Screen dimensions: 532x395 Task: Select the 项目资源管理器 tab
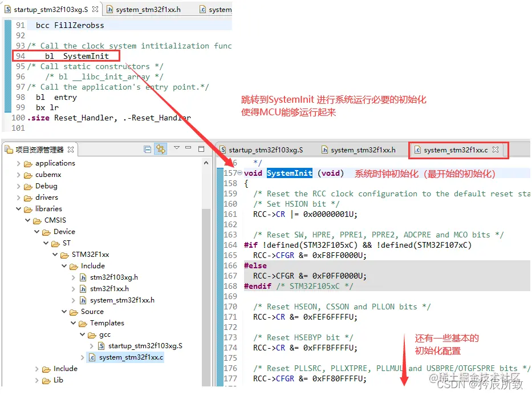pos(39,150)
